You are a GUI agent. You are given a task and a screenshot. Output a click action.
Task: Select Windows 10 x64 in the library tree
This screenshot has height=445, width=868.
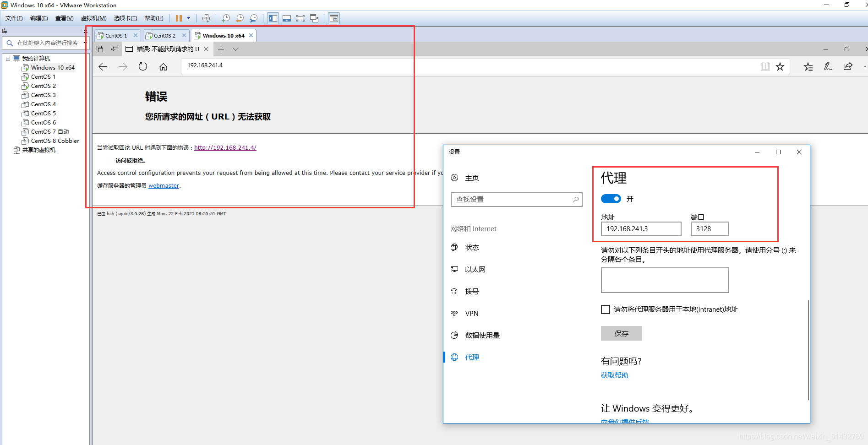tap(53, 68)
